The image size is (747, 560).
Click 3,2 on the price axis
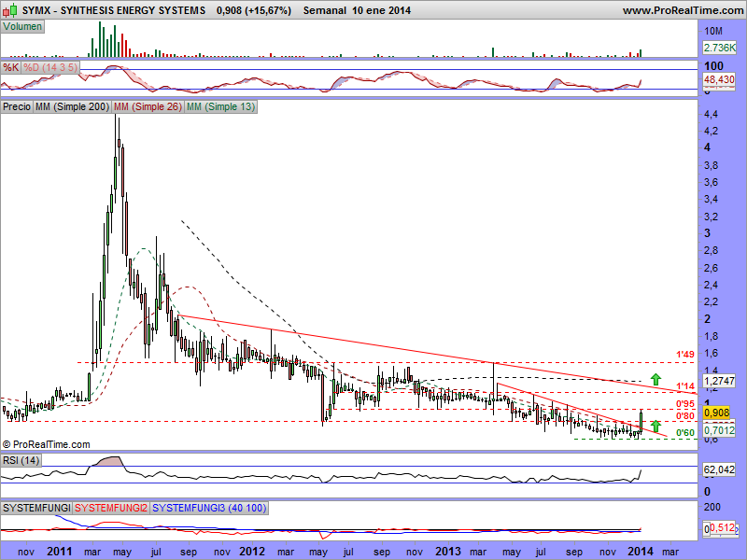711,217
